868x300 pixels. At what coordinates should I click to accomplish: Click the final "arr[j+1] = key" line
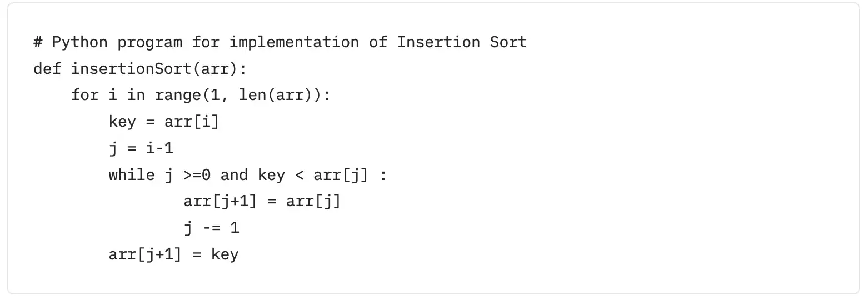[x=173, y=255]
